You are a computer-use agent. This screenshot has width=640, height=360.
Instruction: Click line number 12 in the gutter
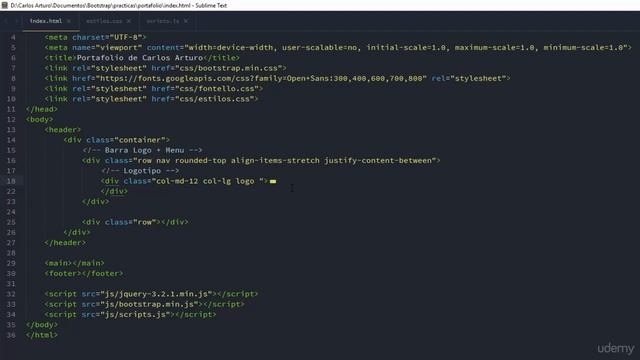click(11, 119)
